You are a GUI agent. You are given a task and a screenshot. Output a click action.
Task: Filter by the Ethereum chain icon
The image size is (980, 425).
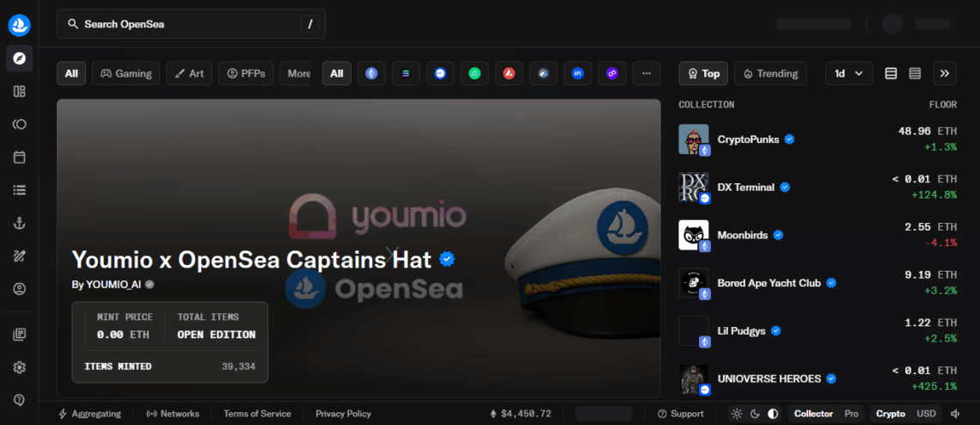(371, 74)
